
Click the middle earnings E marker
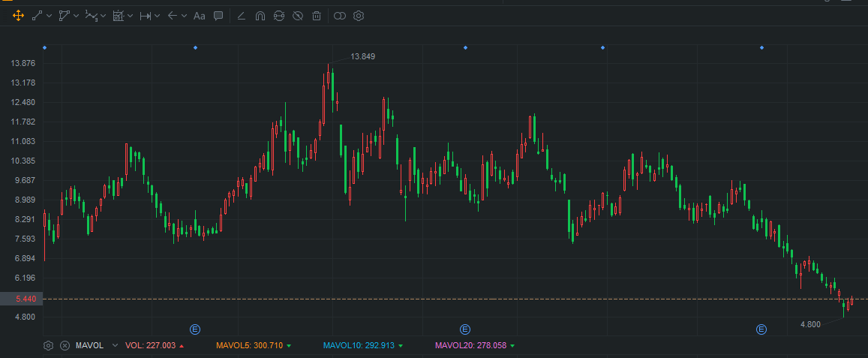[465, 329]
